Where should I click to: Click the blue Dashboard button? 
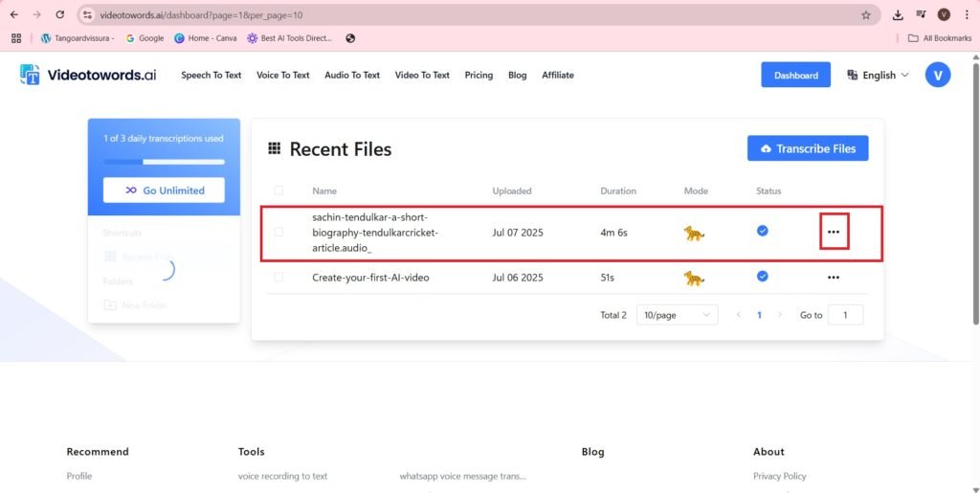(795, 75)
